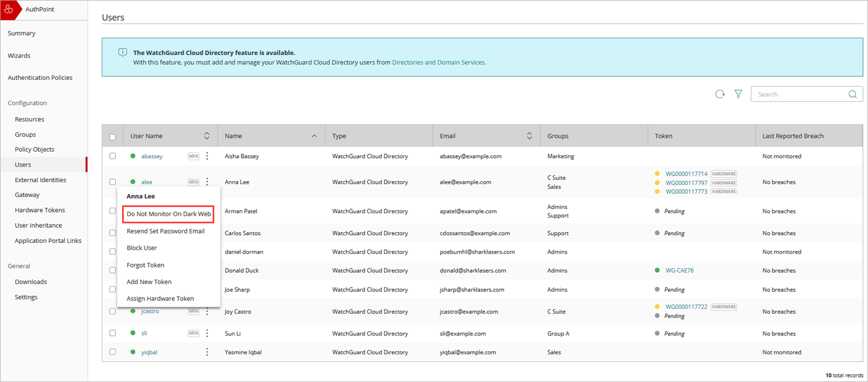Click the search magnifier icon
The image size is (868, 382).
click(853, 94)
